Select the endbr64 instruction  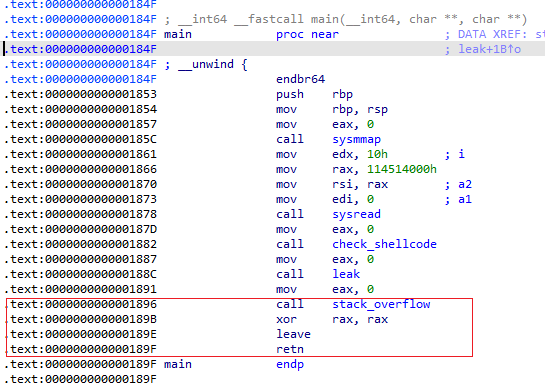click(301, 79)
